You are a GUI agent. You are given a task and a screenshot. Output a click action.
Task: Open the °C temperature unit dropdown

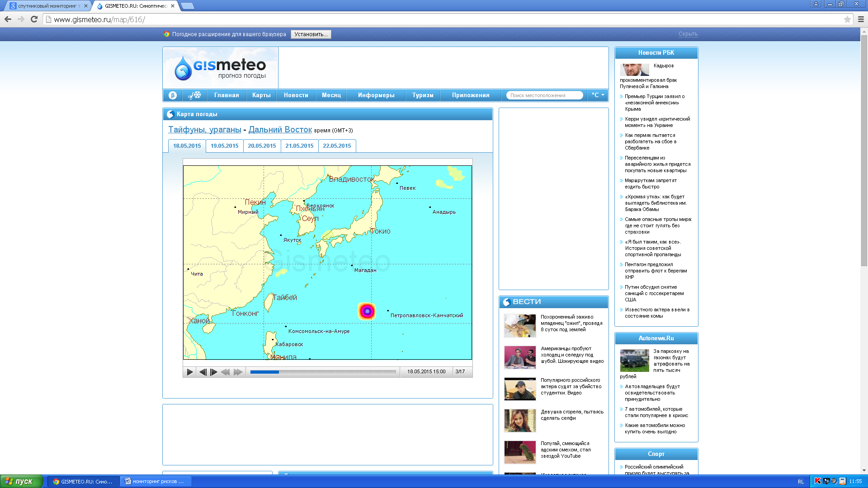point(598,95)
